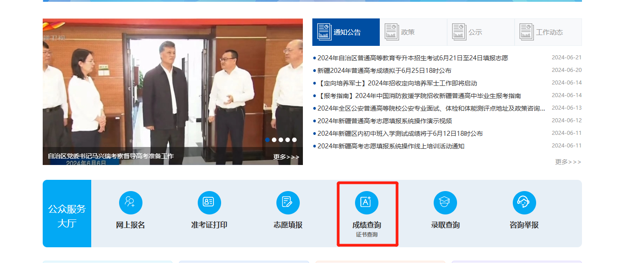Click the 公众服务大厅 blue panel
This screenshot has height=263, width=644.
pos(67,214)
